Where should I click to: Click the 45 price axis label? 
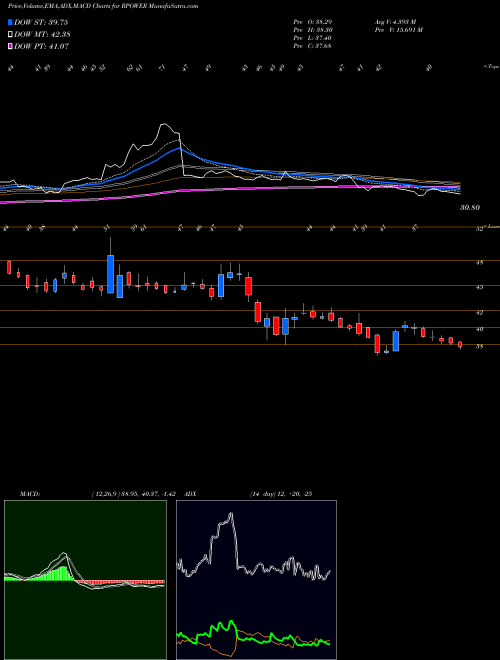point(479,287)
